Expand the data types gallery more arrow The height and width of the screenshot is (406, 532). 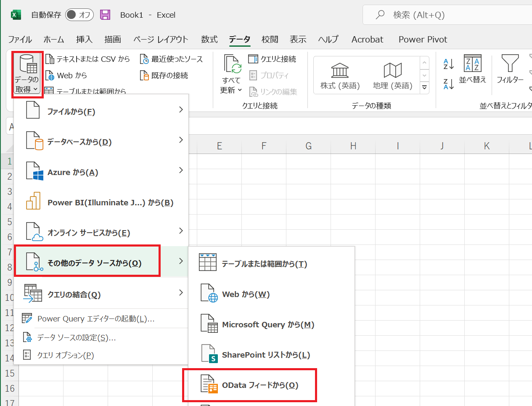[x=424, y=87]
